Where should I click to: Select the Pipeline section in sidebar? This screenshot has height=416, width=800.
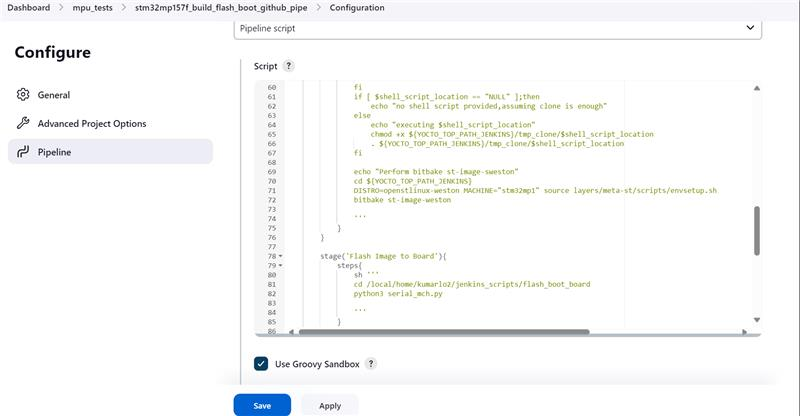click(54, 152)
